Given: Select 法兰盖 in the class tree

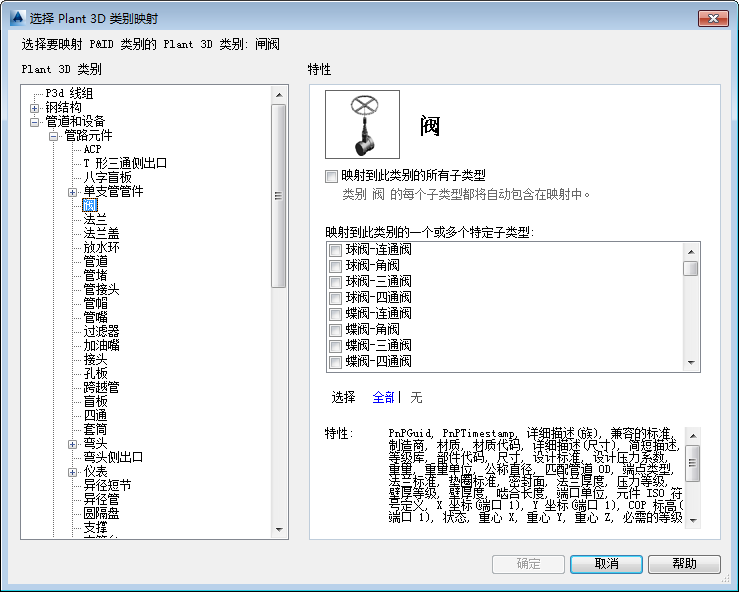Looking at the screenshot, I should click(101, 233).
